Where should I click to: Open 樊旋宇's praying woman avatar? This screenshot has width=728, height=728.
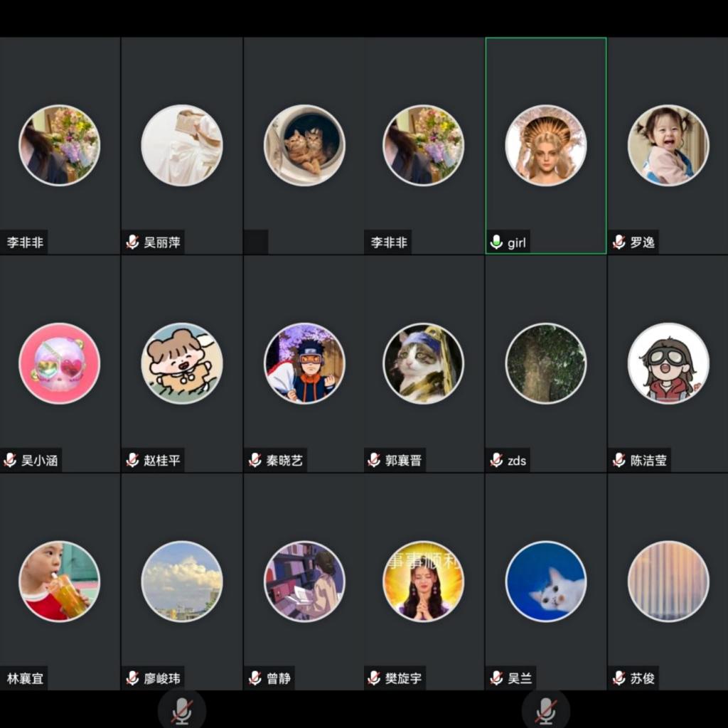[x=424, y=582]
